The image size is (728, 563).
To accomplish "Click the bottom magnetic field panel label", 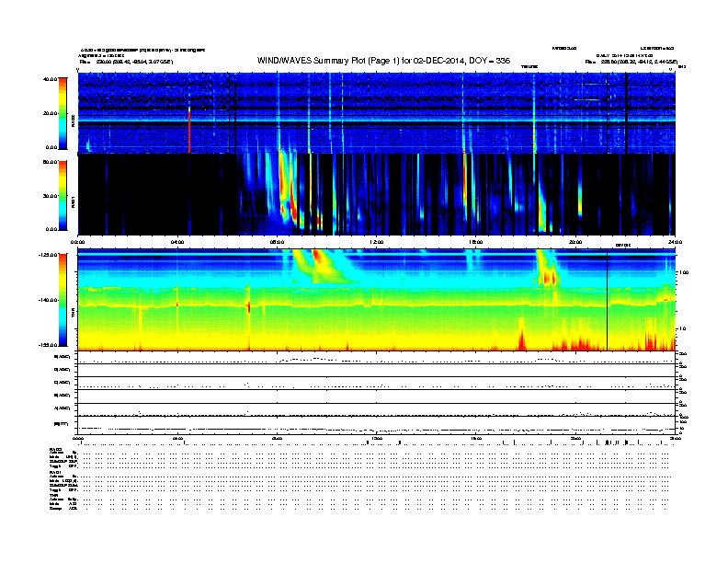I will pos(62,424).
